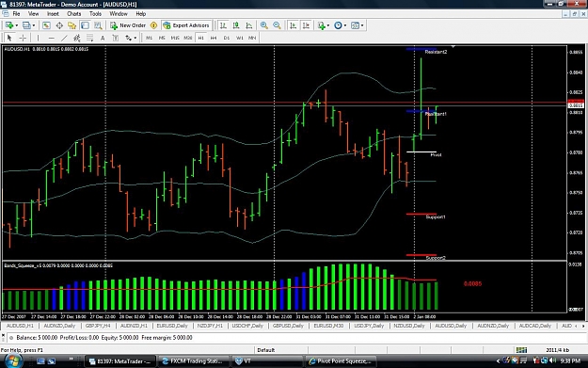Expand the arrows objects dropdown
Viewport: 588px width, 368px height.
click(135, 38)
